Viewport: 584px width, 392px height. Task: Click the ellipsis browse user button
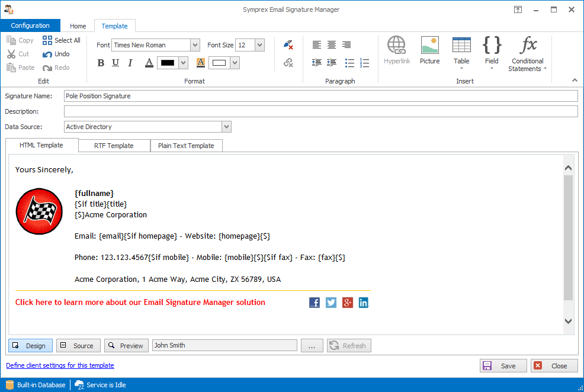(x=312, y=345)
